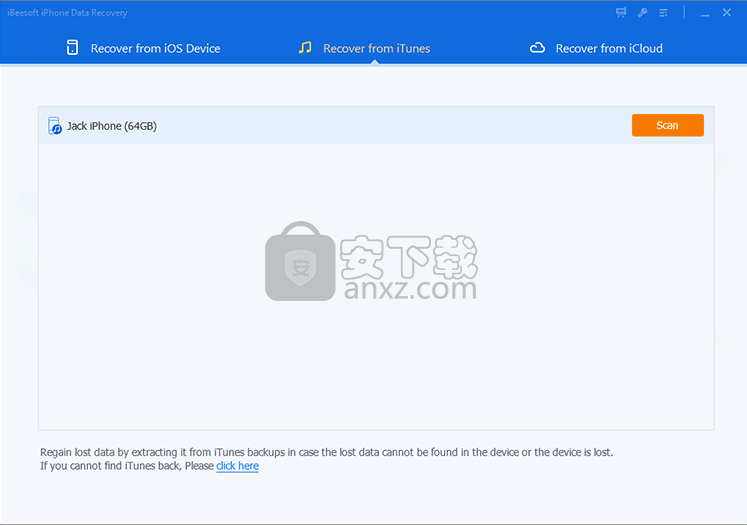Click the iTunes backup icon beside Jack iPhone

[55, 126]
